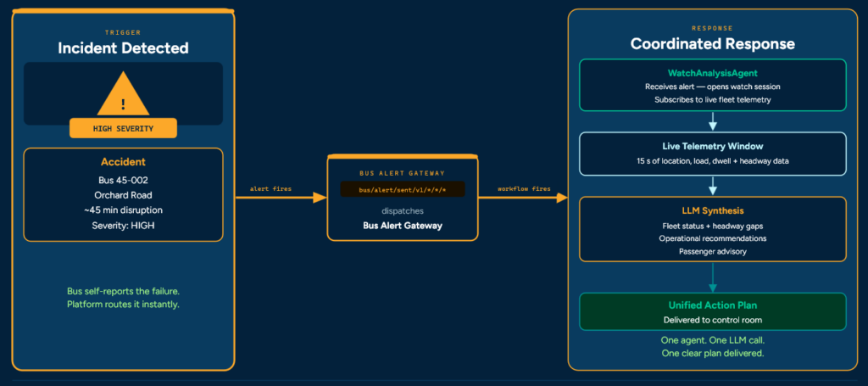Image resolution: width=868 pixels, height=386 pixels.
Task: Select the LLM Synthesis heading
Action: (x=712, y=210)
